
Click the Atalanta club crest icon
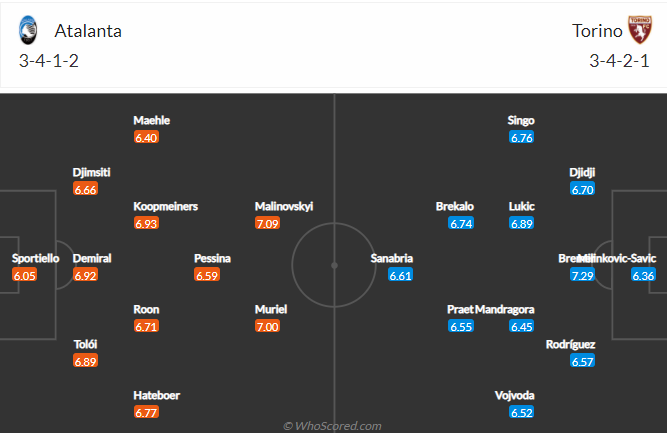(x=28, y=30)
